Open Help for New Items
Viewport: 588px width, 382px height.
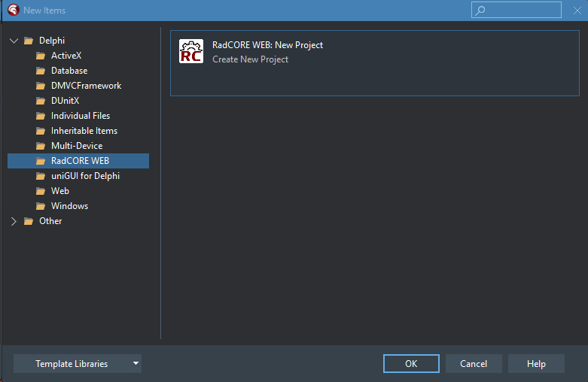coord(536,364)
